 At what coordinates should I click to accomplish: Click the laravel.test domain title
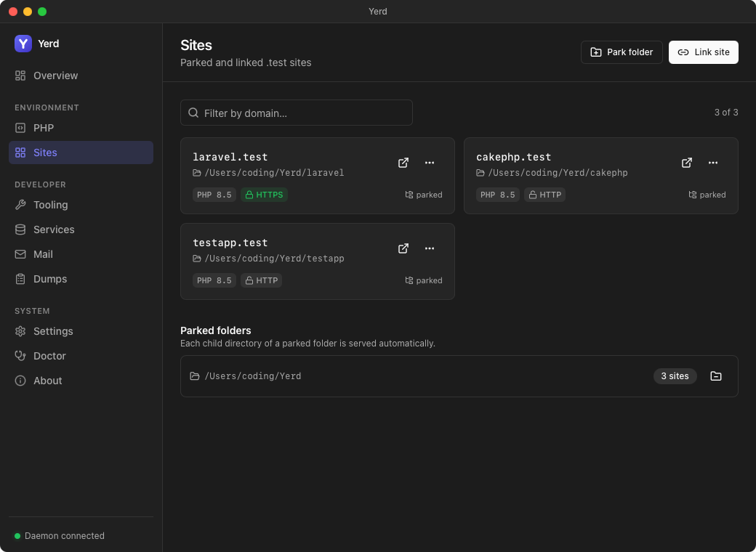230,157
